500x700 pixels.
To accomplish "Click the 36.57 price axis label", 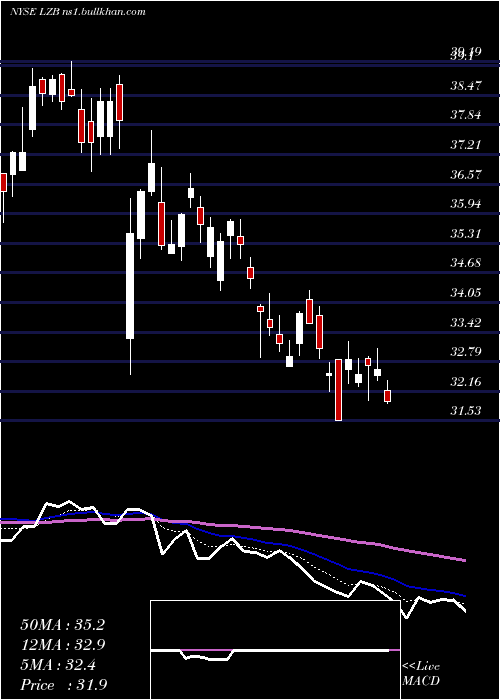I will [466, 174].
